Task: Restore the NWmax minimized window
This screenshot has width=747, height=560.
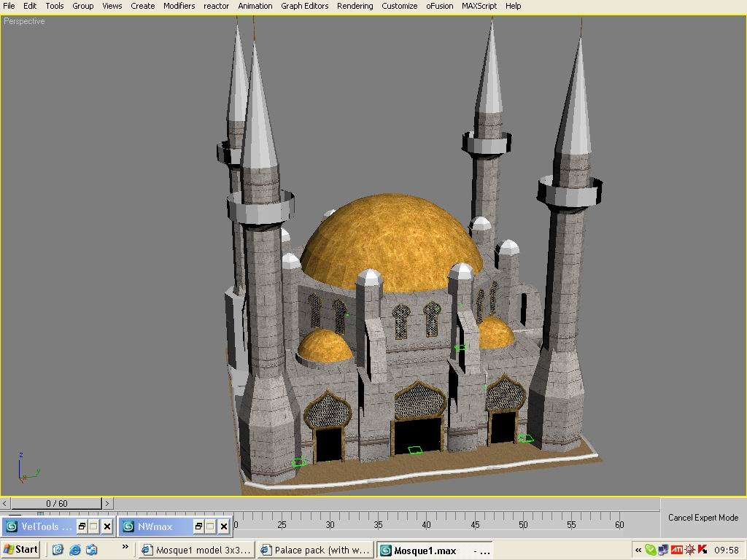Action: (x=198, y=526)
